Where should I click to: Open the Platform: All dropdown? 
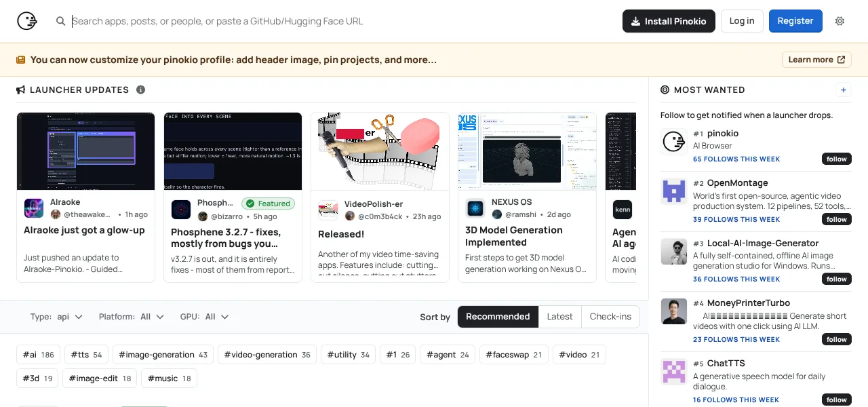point(132,317)
